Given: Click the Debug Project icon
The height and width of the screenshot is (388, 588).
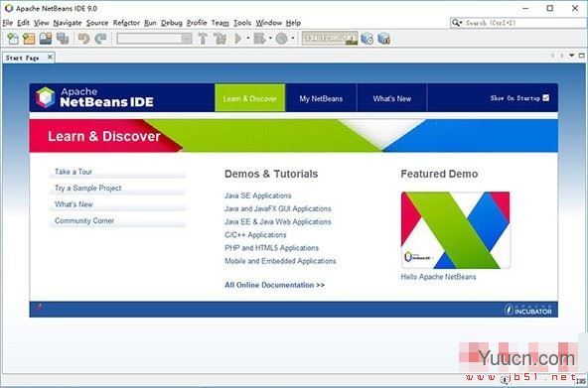Looking at the screenshot, I should pyautogui.click(x=259, y=38).
